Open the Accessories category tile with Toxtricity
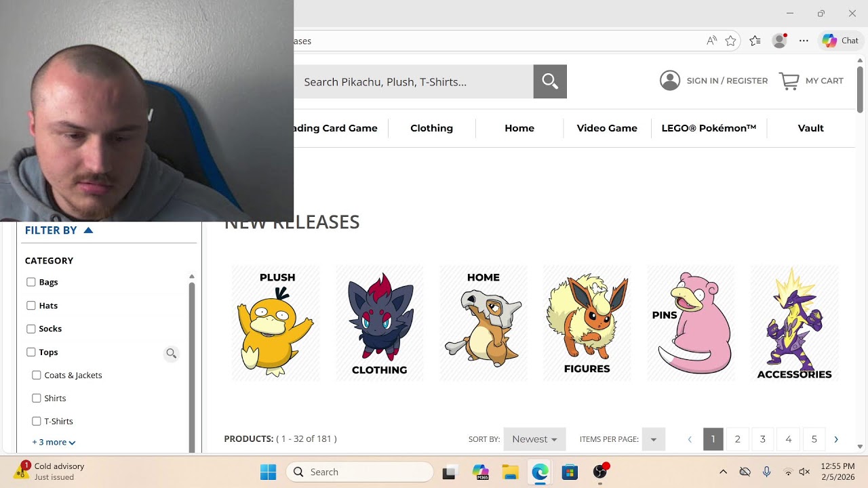This screenshot has height=488, width=868. [x=795, y=323]
